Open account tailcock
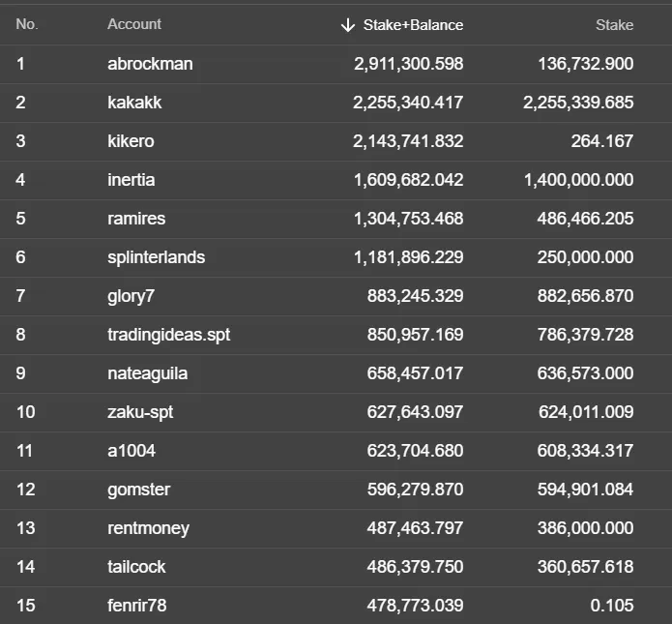 click(x=136, y=567)
